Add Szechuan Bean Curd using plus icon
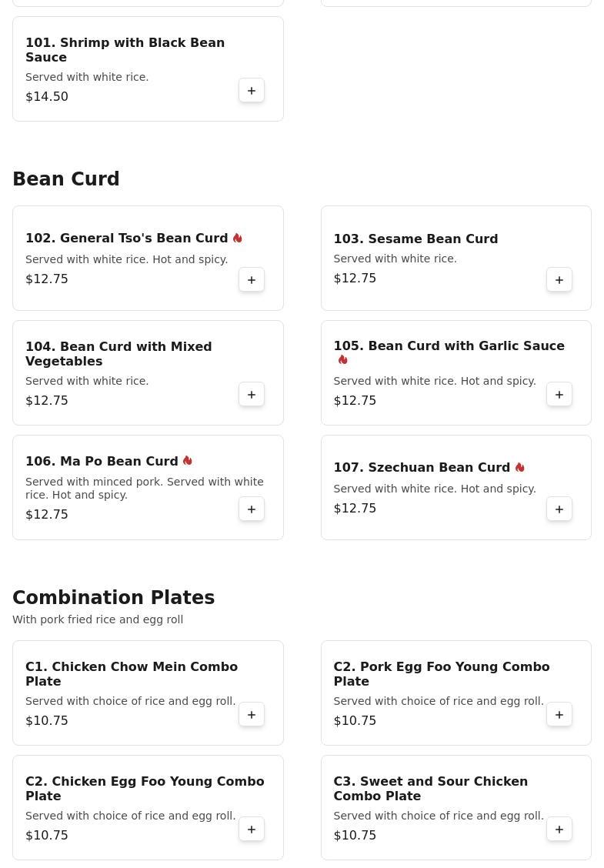Viewport: 604px width, 868px height. pyautogui.click(x=559, y=509)
